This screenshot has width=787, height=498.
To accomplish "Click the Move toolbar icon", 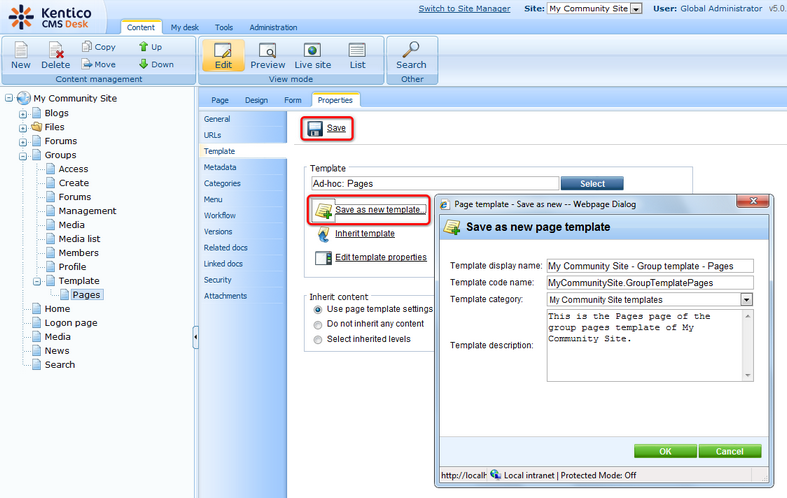I will pyautogui.click(x=87, y=64).
